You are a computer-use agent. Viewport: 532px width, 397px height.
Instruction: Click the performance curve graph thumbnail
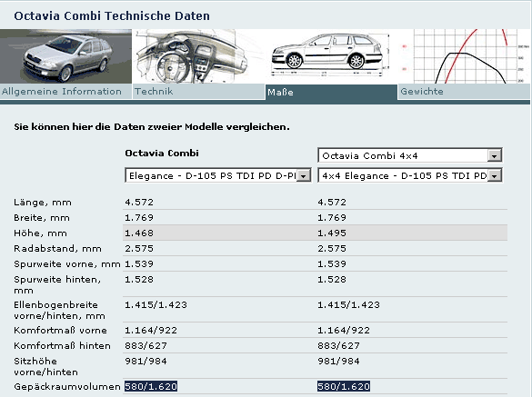point(464,56)
